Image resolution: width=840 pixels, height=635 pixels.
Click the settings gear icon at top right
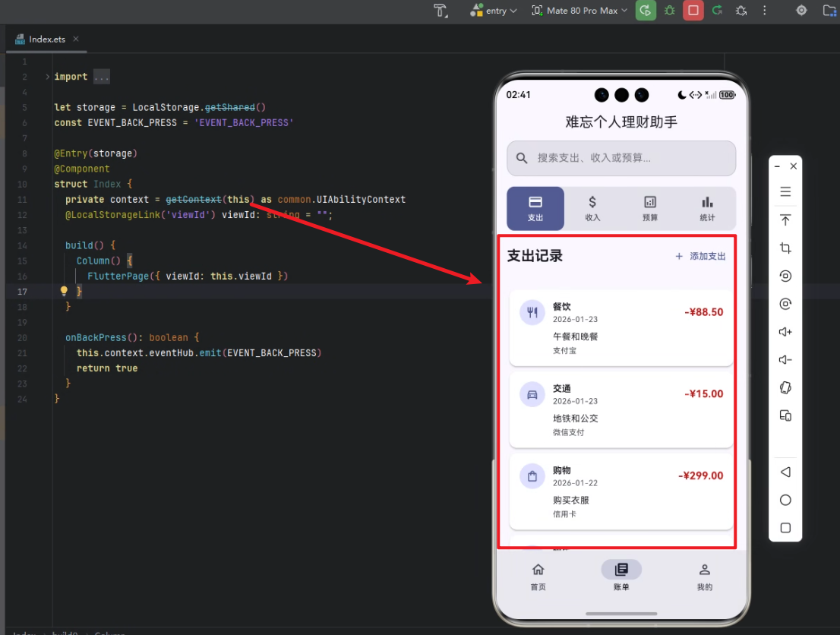pos(801,11)
